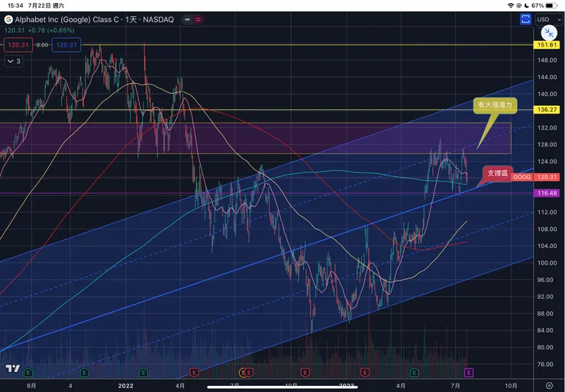Select the yellow 有大漲潛力 callout
The height and width of the screenshot is (392, 565).
click(495, 105)
